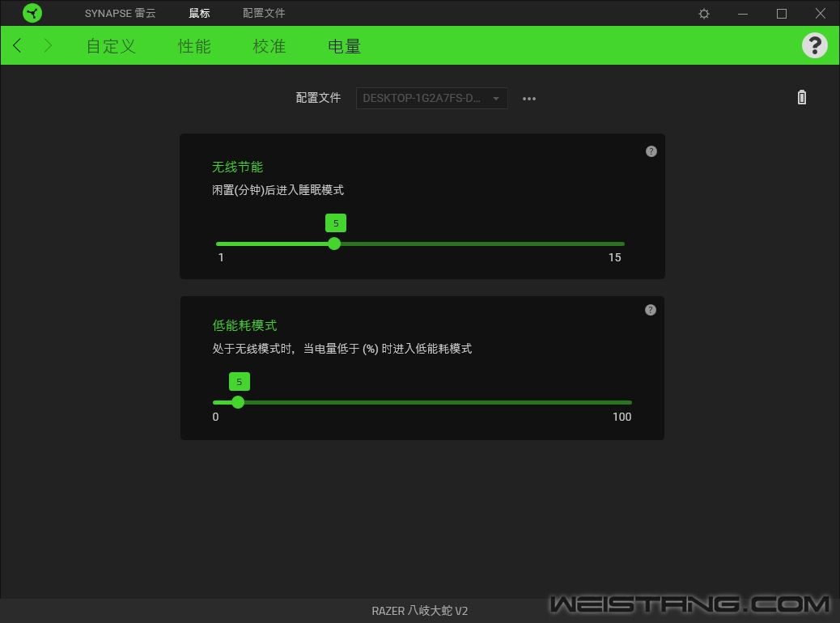Show help for 无线节能 section
Viewport: 840px width, 623px height.
click(x=651, y=151)
